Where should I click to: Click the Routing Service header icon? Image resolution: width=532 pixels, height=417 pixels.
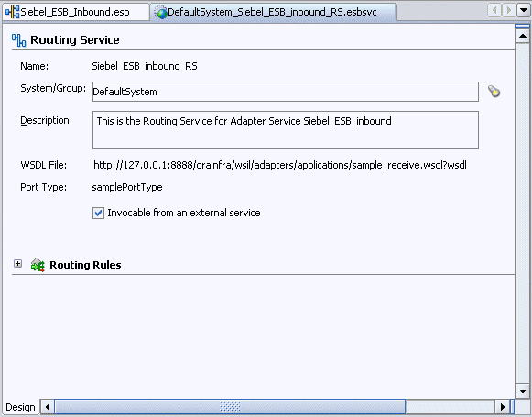(x=18, y=40)
